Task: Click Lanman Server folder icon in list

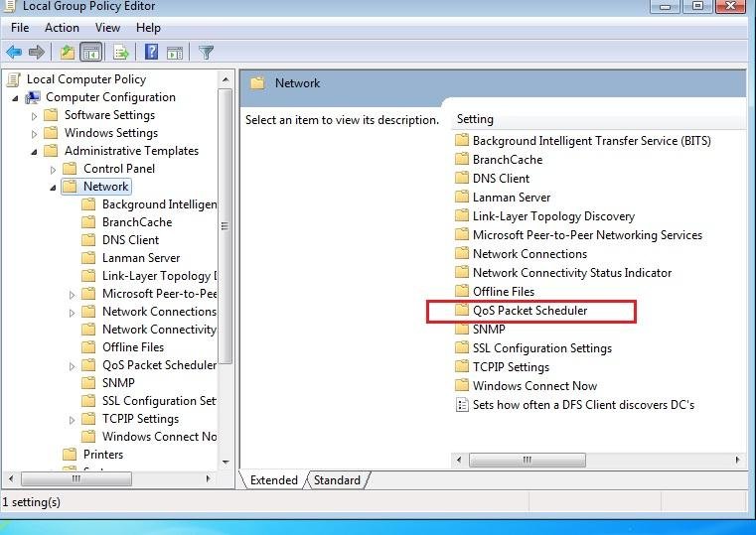Action: [x=462, y=197]
